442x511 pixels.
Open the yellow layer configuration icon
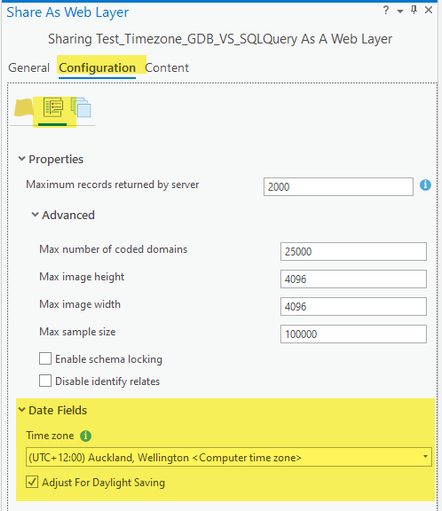click(x=24, y=107)
